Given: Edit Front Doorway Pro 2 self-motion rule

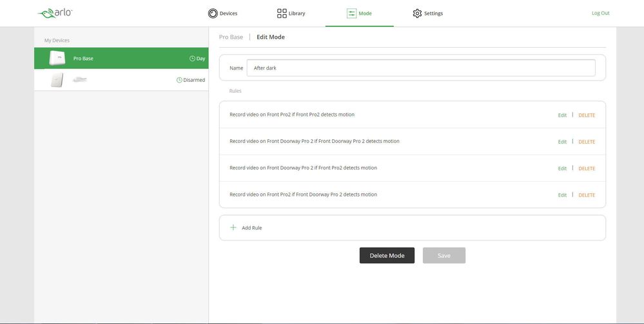Looking at the screenshot, I should click(562, 142).
